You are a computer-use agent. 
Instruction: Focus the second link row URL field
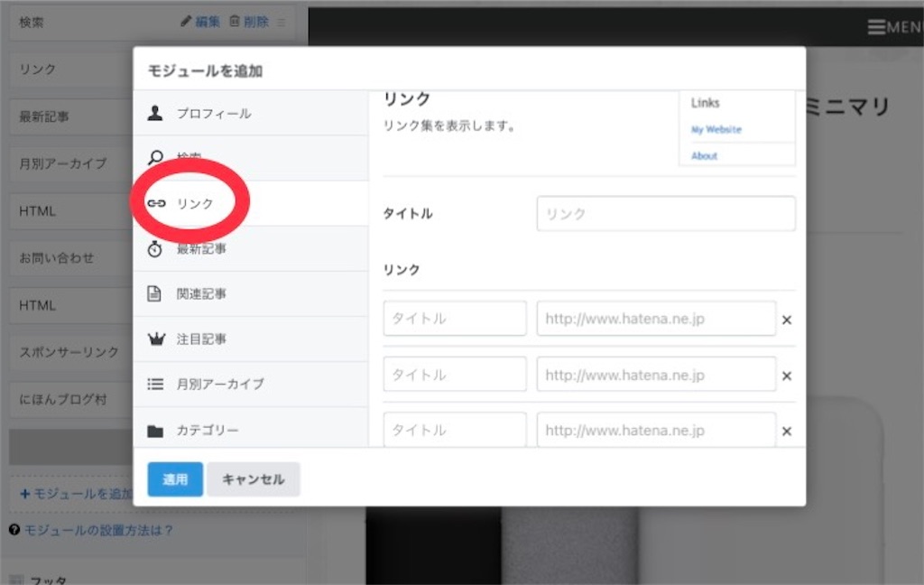coord(657,374)
